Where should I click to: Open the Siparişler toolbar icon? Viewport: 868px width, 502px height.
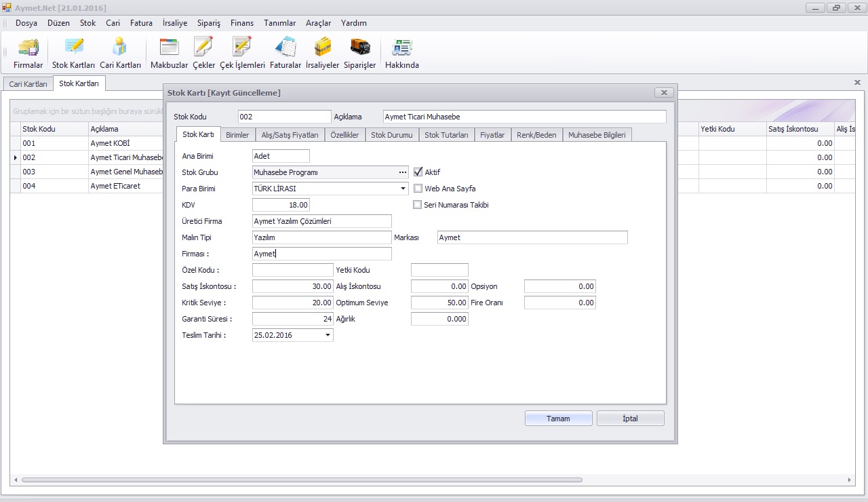click(360, 54)
